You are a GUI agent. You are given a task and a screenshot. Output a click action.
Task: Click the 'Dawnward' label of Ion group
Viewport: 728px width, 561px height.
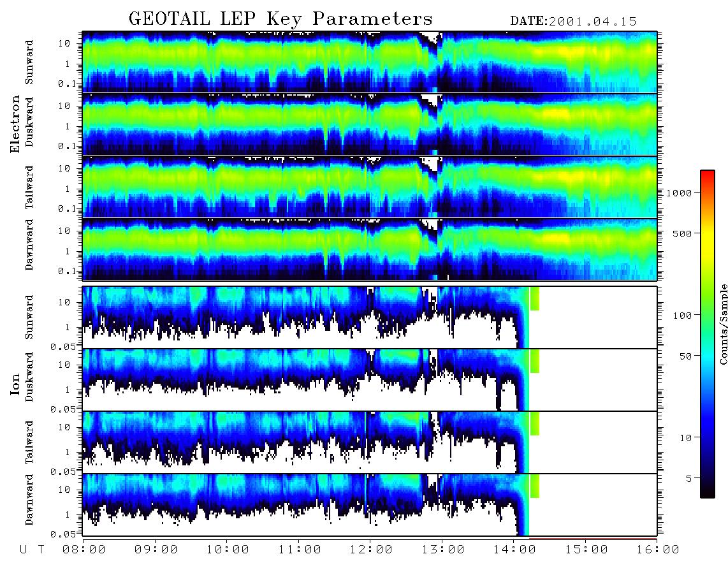[x=29, y=500]
